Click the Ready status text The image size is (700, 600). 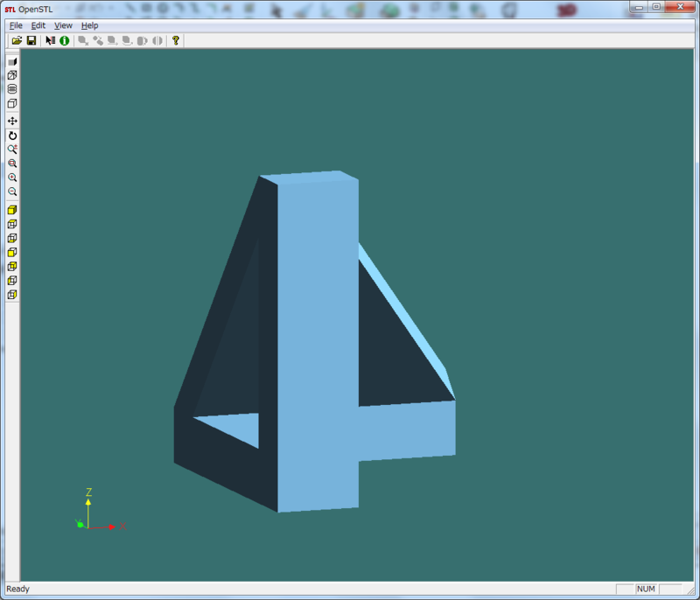(x=17, y=589)
